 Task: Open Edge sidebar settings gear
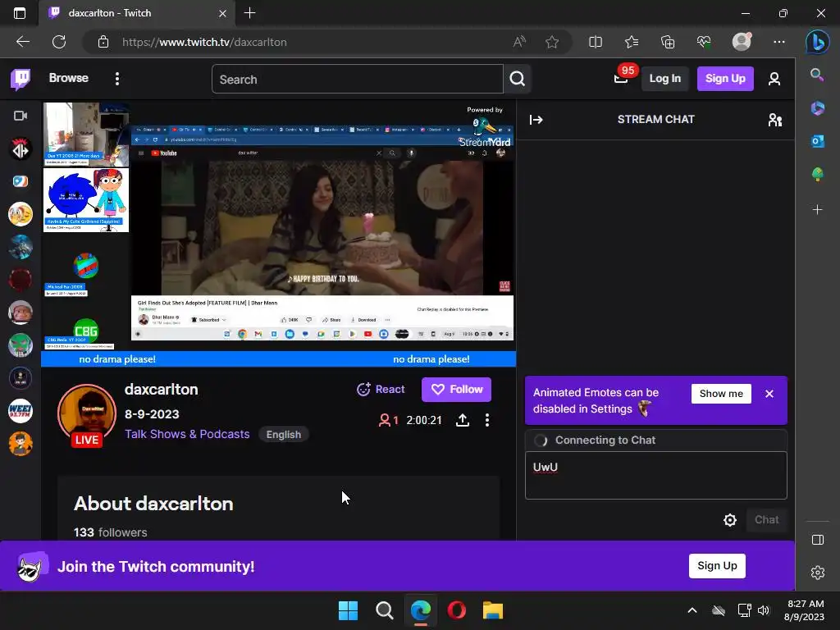tap(818, 573)
